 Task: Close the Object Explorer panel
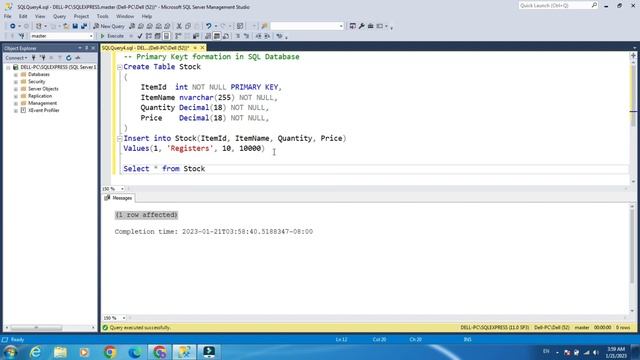93,48
